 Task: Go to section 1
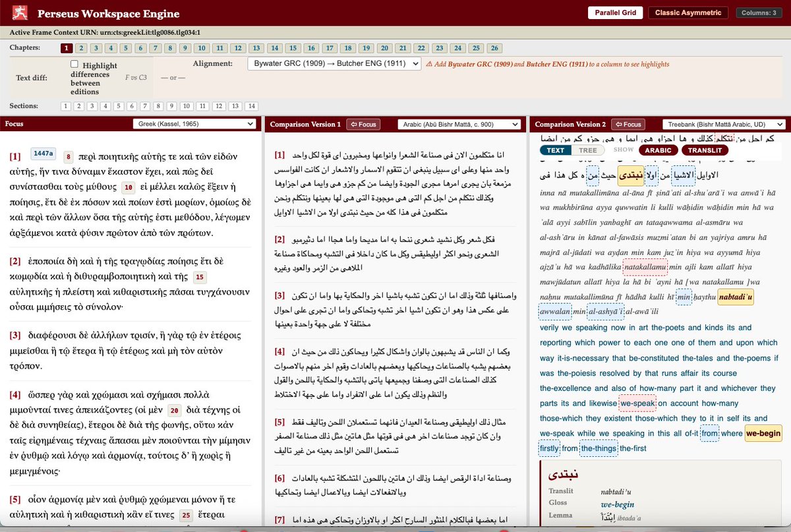(66, 106)
